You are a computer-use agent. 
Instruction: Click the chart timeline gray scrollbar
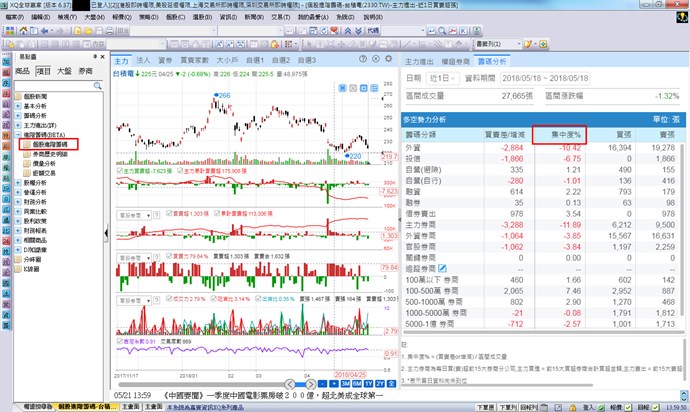tap(201, 384)
